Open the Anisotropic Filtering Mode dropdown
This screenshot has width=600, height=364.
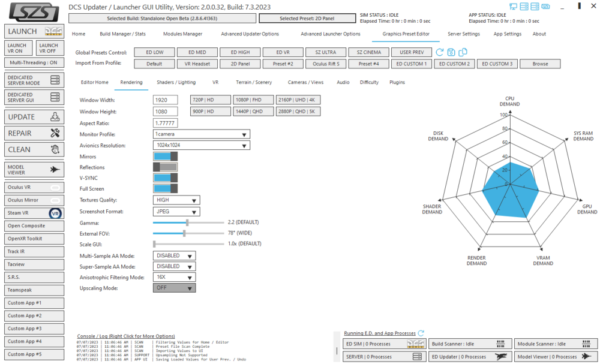click(x=174, y=277)
